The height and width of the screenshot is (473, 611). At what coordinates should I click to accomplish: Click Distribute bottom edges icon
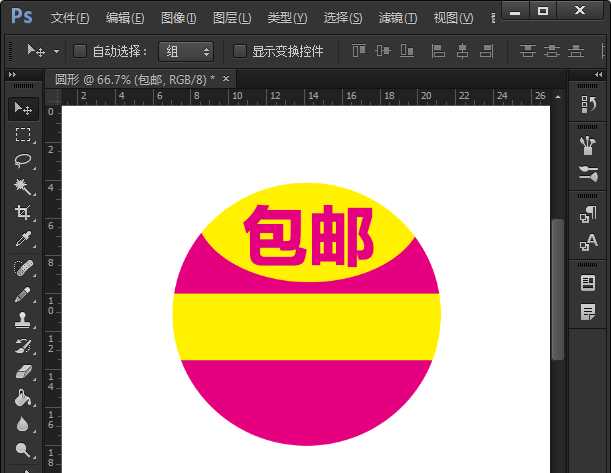576,51
